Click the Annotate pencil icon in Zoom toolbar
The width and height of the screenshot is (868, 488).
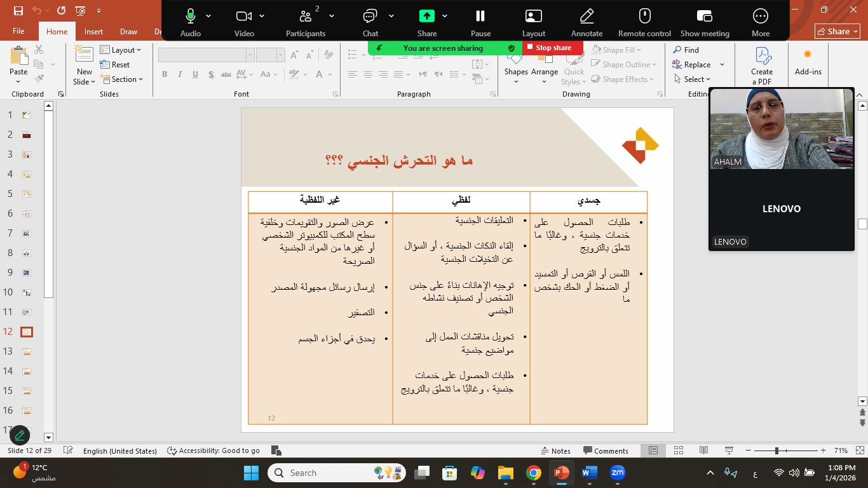click(587, 17)
